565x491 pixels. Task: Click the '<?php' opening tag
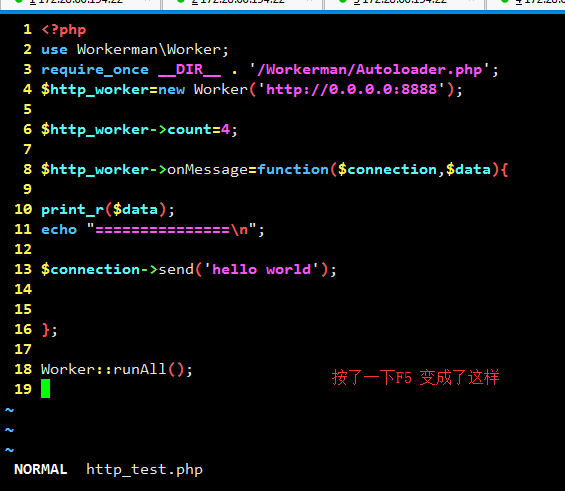click(64, 30)
